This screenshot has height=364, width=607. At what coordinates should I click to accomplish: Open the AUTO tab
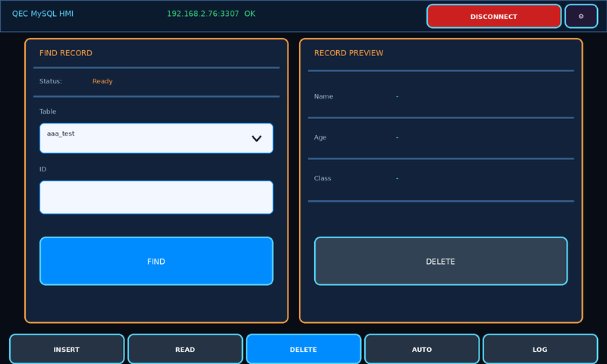(x=422, y=350)
